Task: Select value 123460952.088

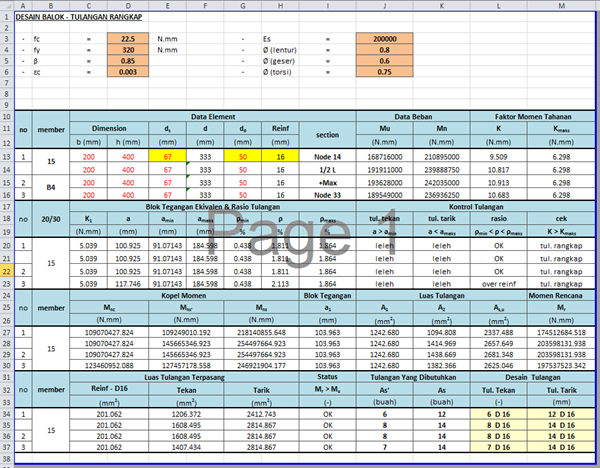Action: pyautogui.click(x=109, y=365)
